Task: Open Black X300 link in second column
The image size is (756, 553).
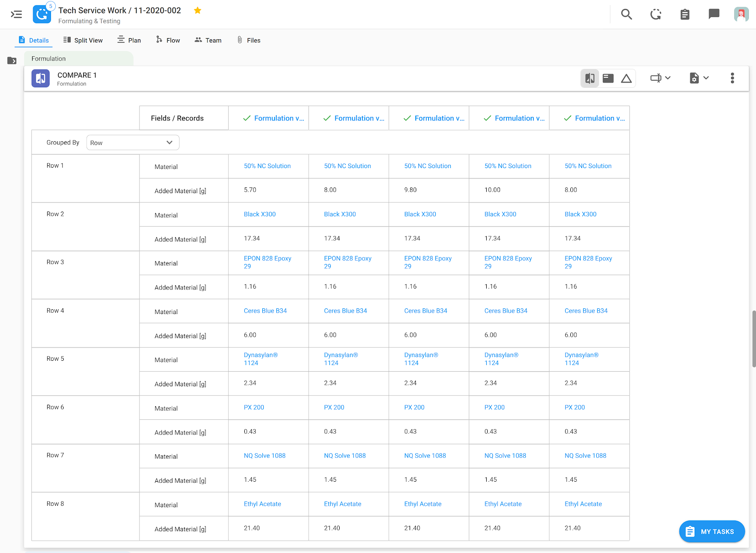Action: 340,214
